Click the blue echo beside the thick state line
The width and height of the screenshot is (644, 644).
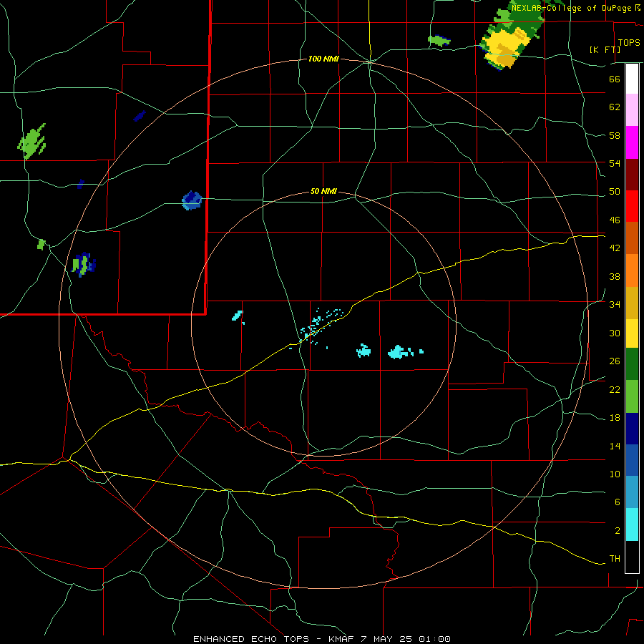(x=192, y=200)
